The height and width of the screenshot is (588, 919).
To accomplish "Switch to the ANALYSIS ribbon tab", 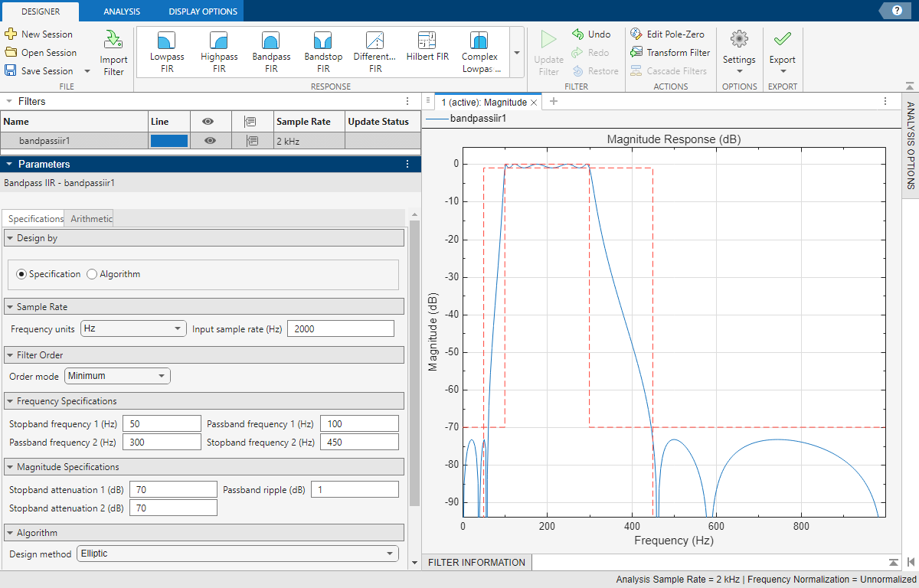I will tap(121, 11).
